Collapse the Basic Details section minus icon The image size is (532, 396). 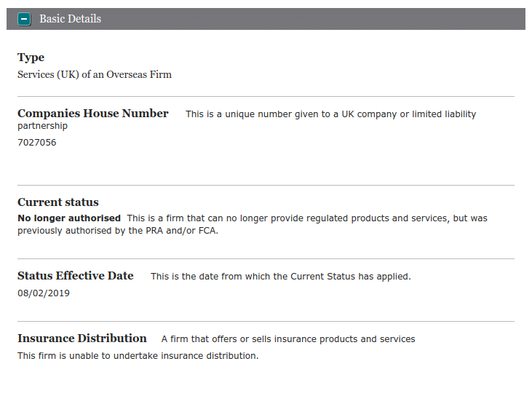click(25, 19)
